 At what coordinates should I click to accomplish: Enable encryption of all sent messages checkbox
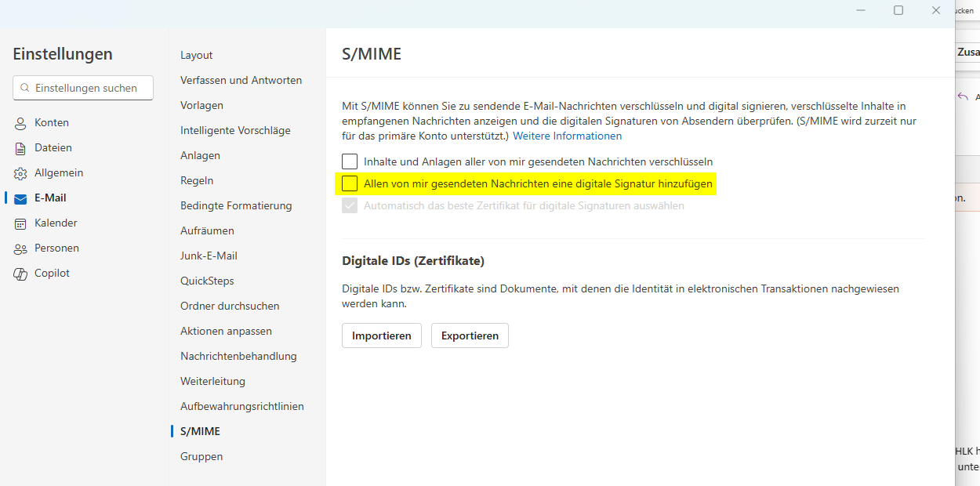pyautogui.click(x=350, y=161)
